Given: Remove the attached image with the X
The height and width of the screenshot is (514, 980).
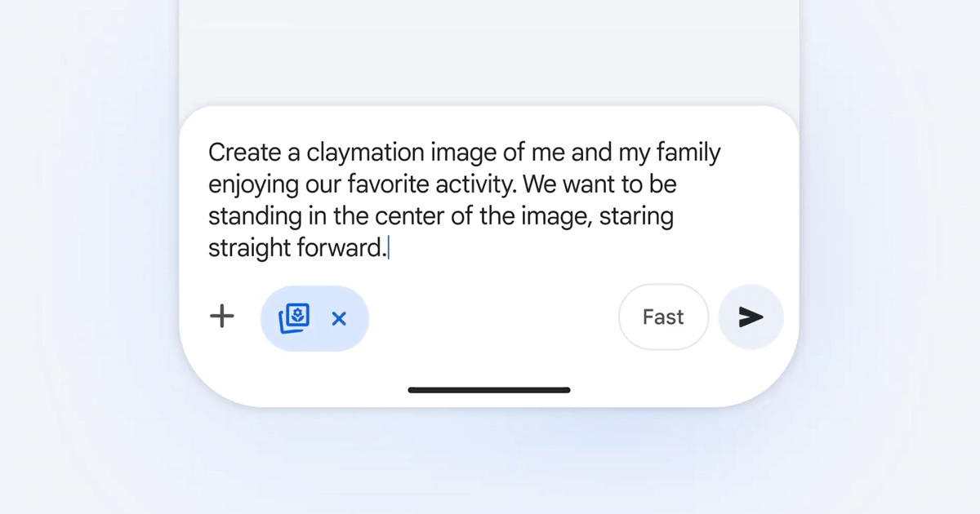Looking at the screenshot, I should [x=339, y=318].
